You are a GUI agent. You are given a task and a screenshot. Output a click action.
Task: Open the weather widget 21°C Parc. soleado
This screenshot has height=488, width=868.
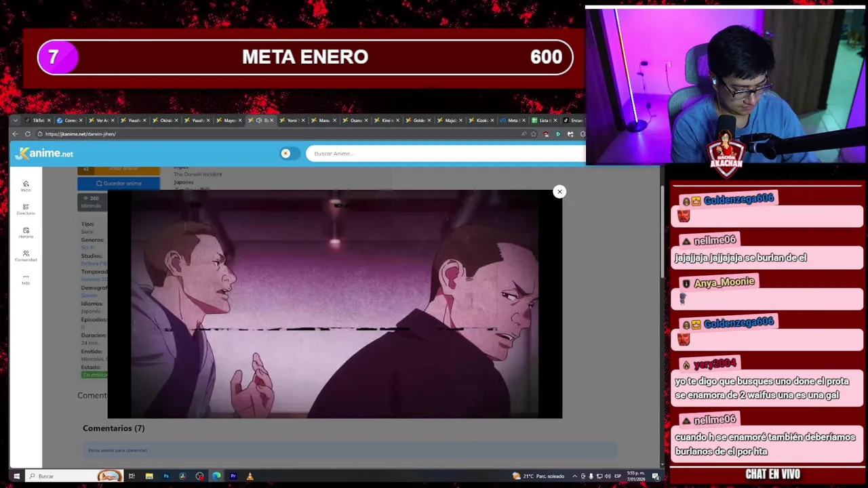tap(538, 476)
